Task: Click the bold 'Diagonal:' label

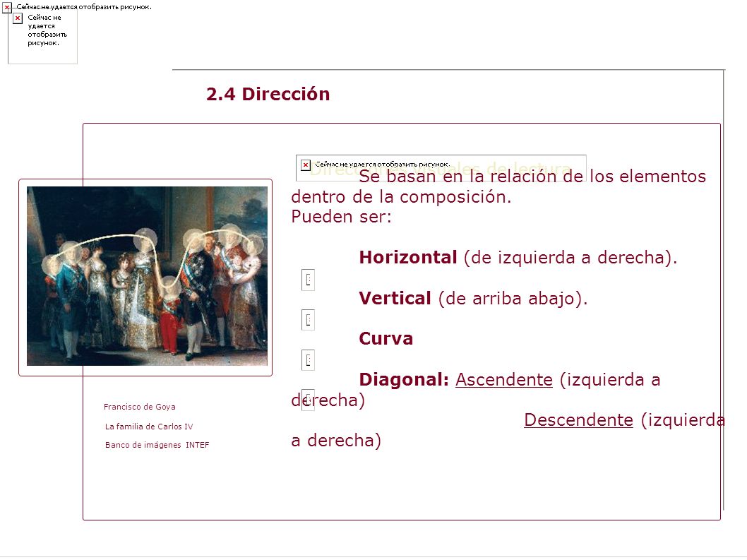Action: point(404,380)
